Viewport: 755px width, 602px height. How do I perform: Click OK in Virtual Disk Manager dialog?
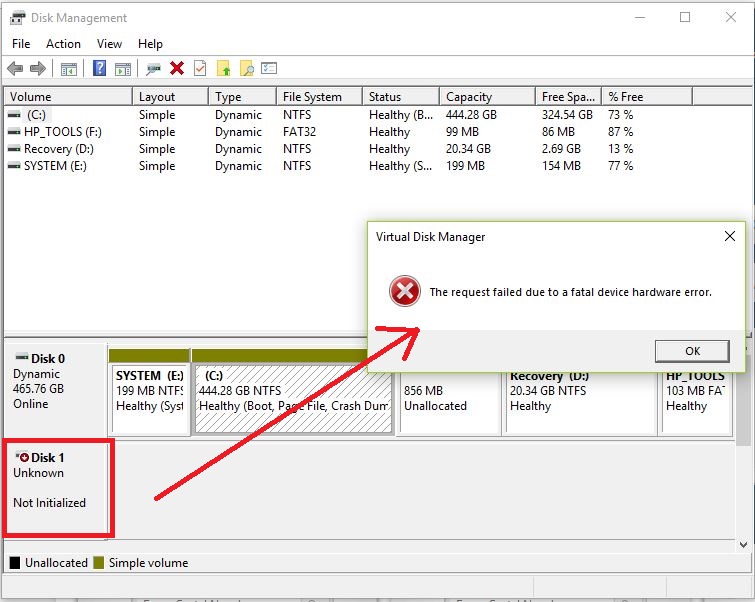(692, 351)
